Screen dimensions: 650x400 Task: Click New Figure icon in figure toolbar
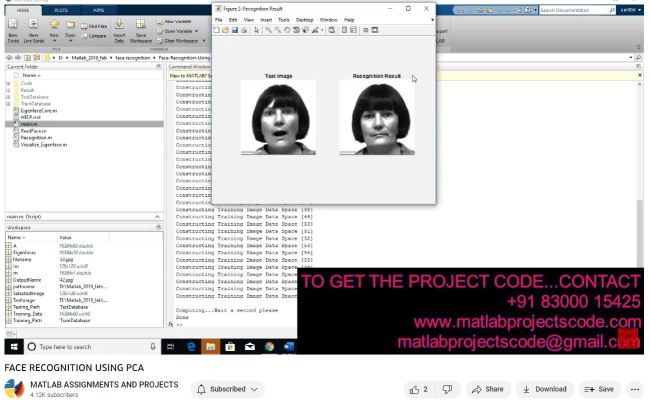pyautogui.click(x=217, y=30)
